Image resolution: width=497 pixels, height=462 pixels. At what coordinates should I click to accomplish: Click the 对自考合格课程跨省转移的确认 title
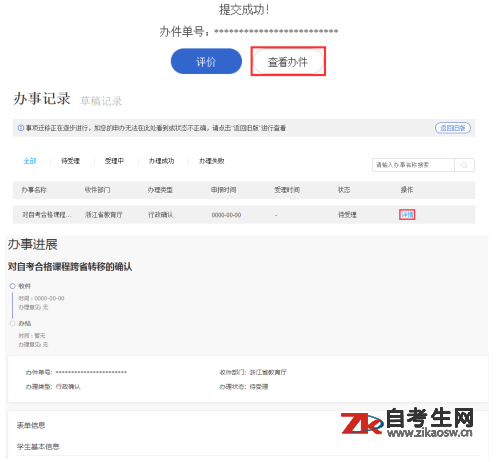coord(70,267)
